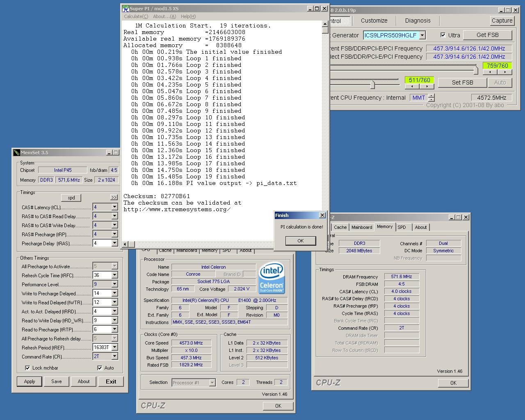Viewport: 525px width, 420px height.
Task: Click the >> expand button in MemSet Timings
Action: point(114,198)
